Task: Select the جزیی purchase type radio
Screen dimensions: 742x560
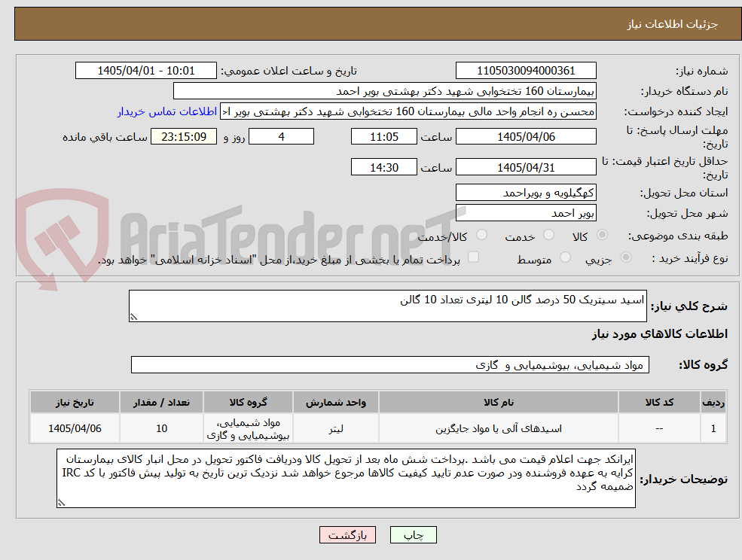Action: (x=625, y=257)
